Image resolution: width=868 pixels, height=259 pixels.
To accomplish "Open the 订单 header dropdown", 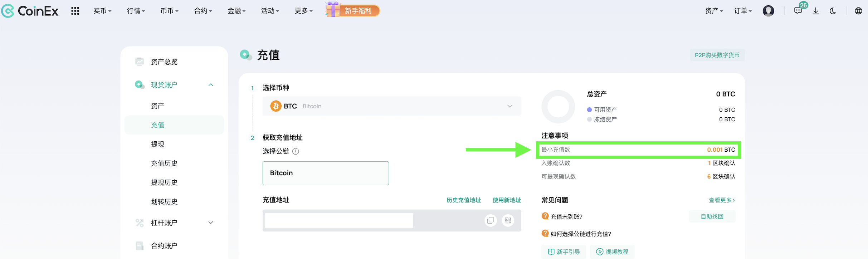I will [x=743, y=11].
